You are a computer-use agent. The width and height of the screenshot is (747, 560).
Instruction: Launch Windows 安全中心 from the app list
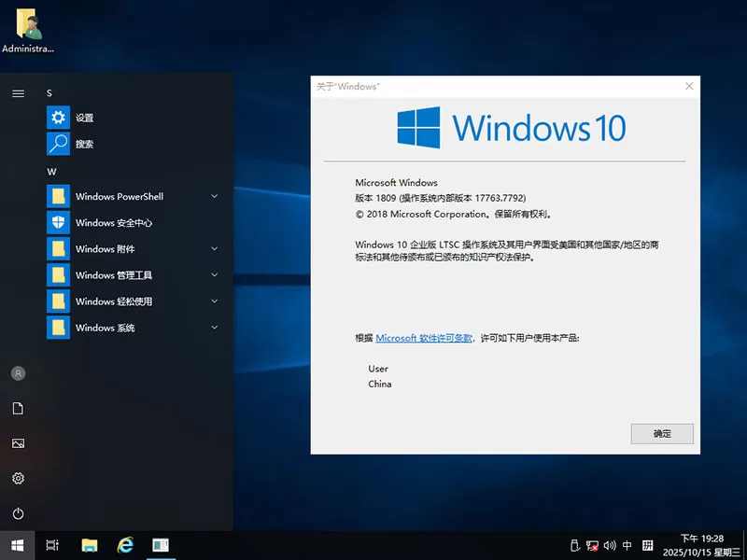point(113,223)
